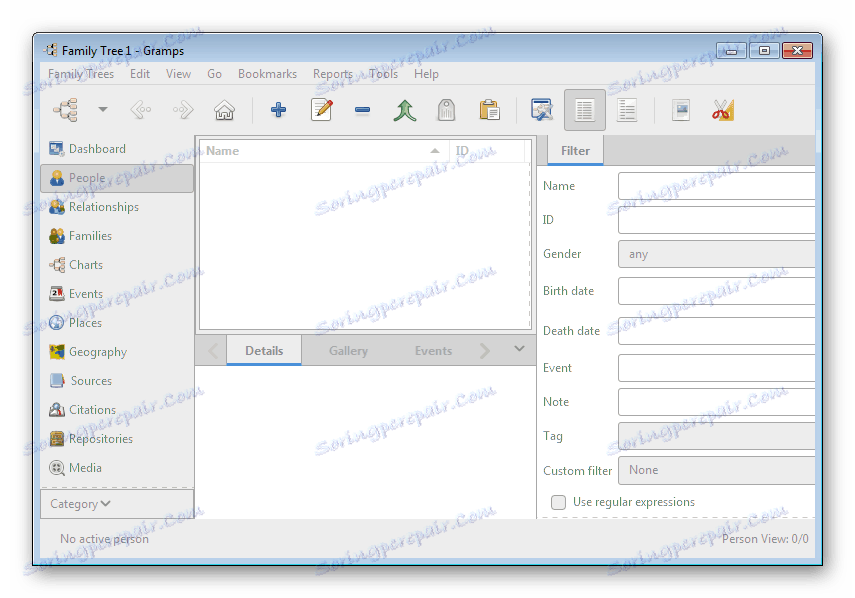The height and width of the screenshot is (598, 855).
Task: Focus the ID filter field
Action: pos(716,220)
